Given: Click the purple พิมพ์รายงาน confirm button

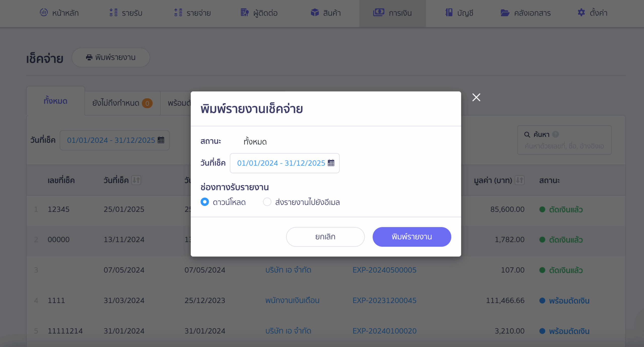Looking at the screenshot, I should point(412,237).
